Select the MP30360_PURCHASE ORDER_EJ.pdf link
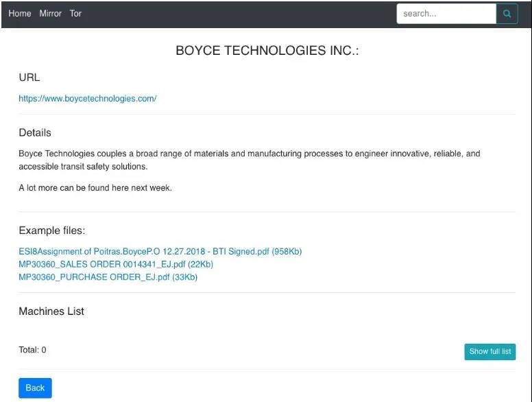The height and width of the screenshot is (402, 532). coord(108,277)
